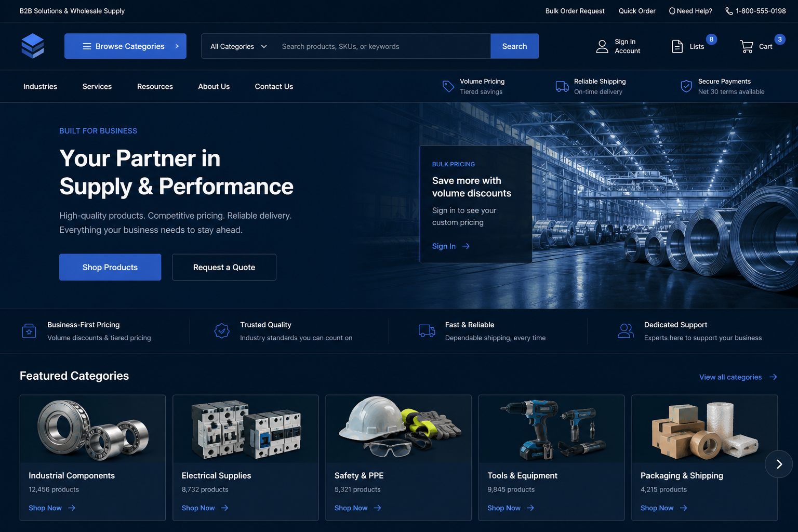Open the Browse Categories menu

(125, 46)
